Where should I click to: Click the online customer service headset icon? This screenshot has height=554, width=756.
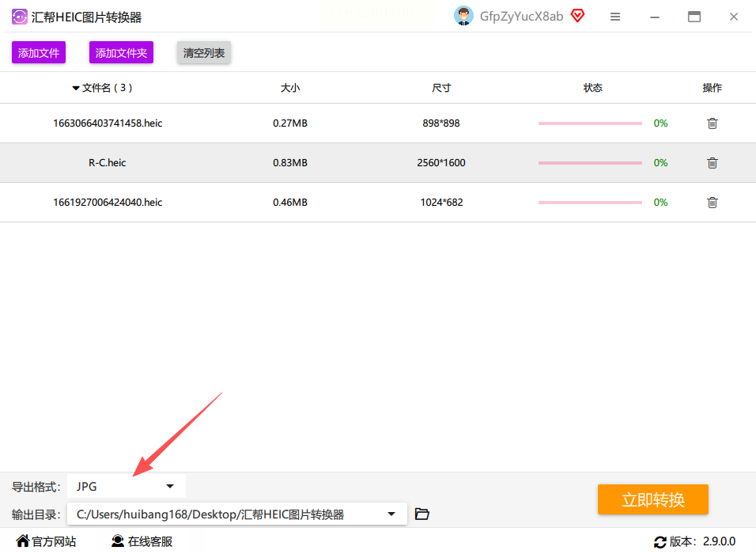[x=118, y=541]
